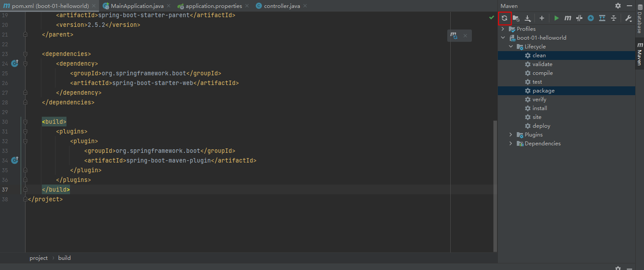
Task: Expand the Plugins node
Action: click(511, 135)
